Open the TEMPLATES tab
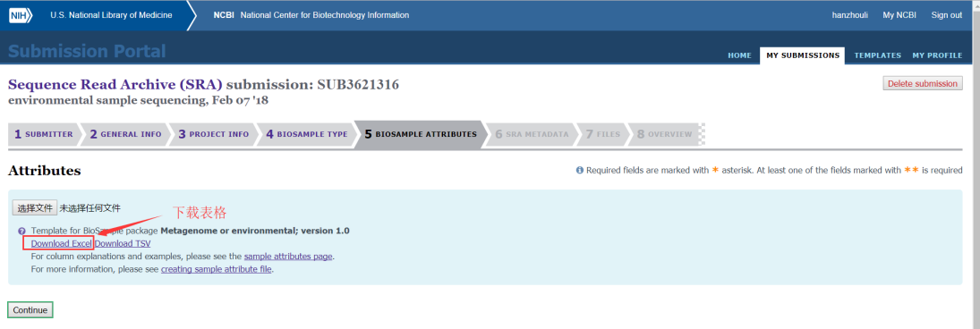This screenshot has width=980, height=329. tap(877, 55)
